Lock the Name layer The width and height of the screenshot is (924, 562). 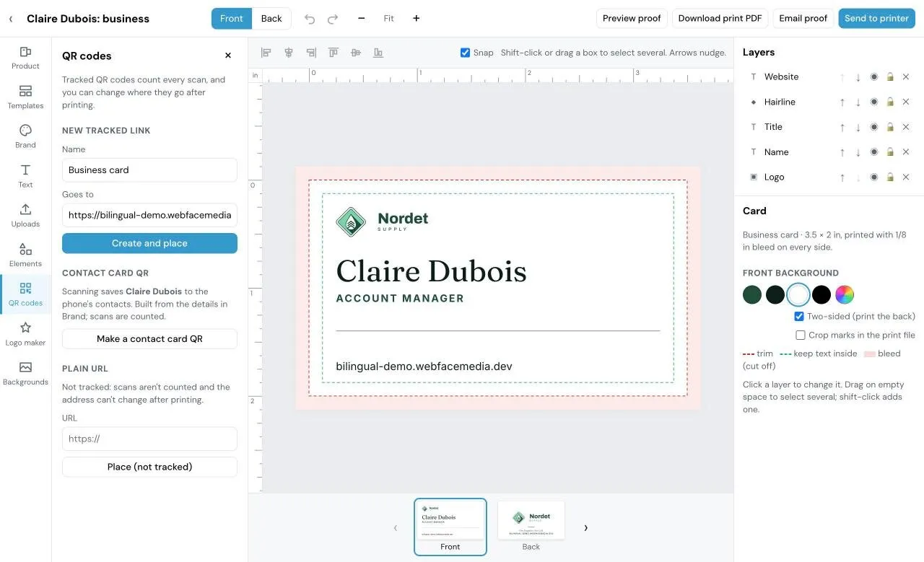pyautogui.click(x=890, y=152)
